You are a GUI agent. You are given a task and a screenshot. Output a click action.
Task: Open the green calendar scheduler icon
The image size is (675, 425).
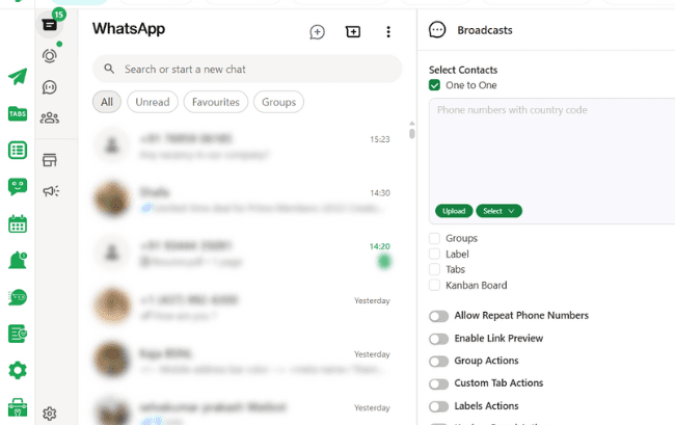click(x=18, y=224)
